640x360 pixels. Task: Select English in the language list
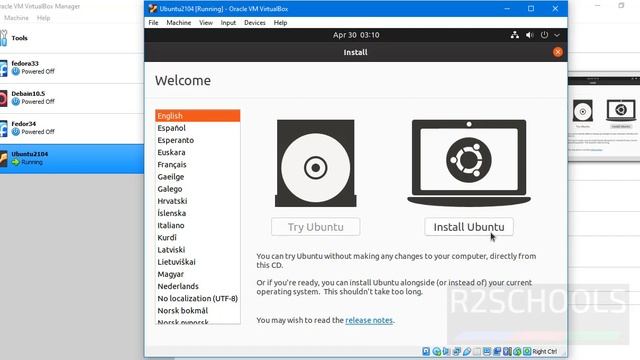[198, 116]
